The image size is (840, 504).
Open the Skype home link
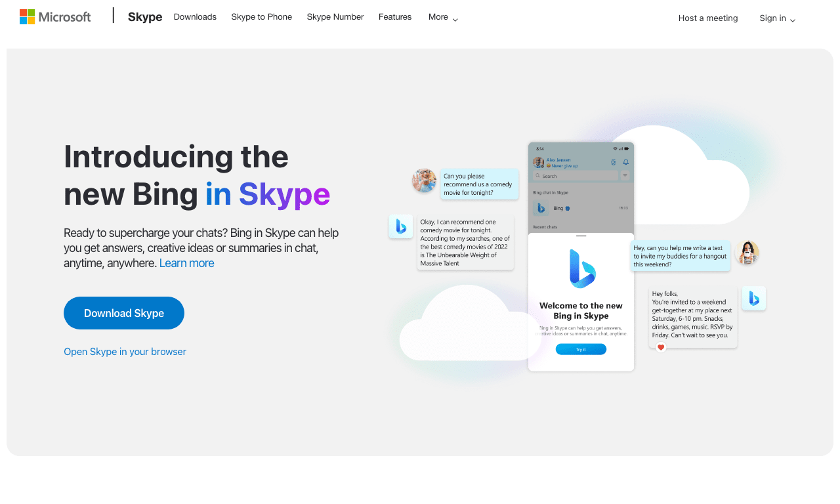coord(145,17)
